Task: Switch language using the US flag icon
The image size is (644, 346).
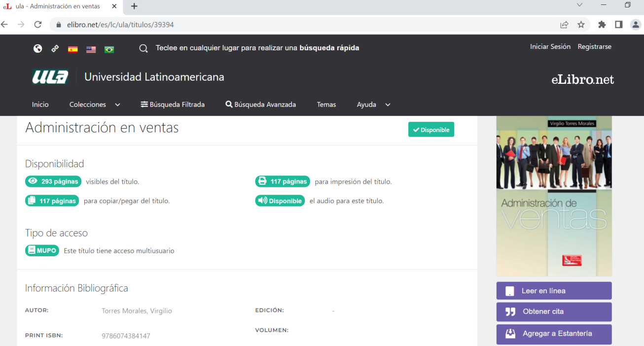Action: [x=91, y=49]
